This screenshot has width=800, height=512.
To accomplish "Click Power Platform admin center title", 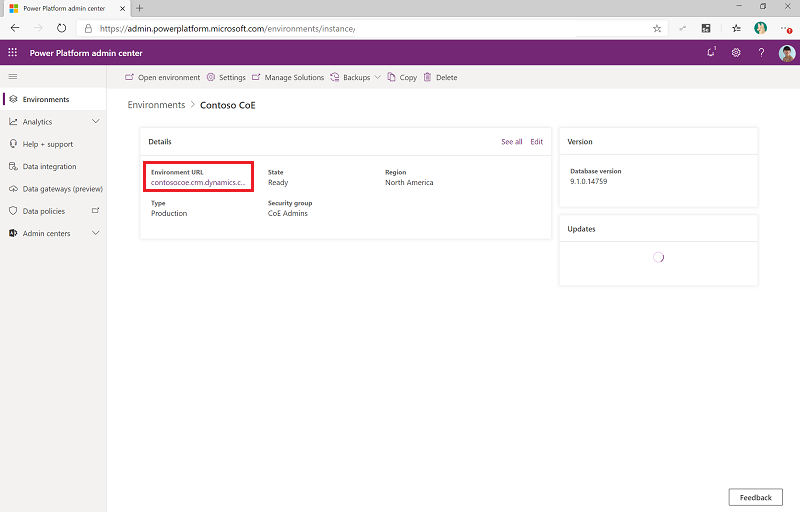I will click(x=86, y=53).
